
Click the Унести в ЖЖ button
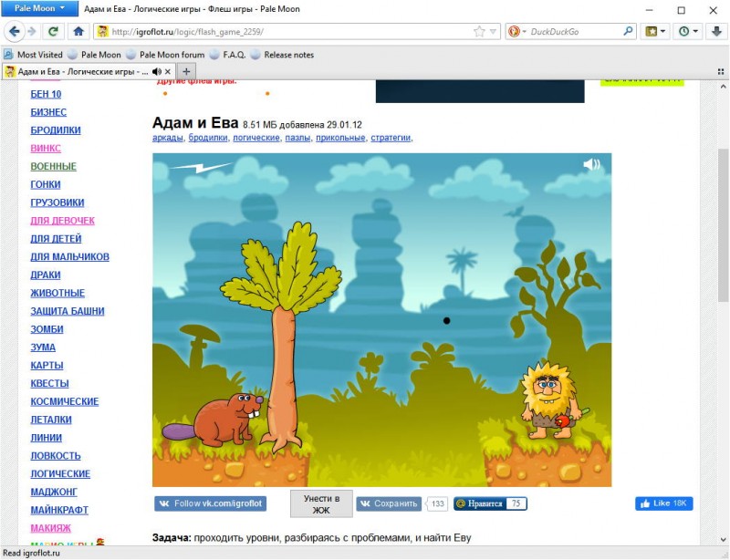(x=321, y=504)
